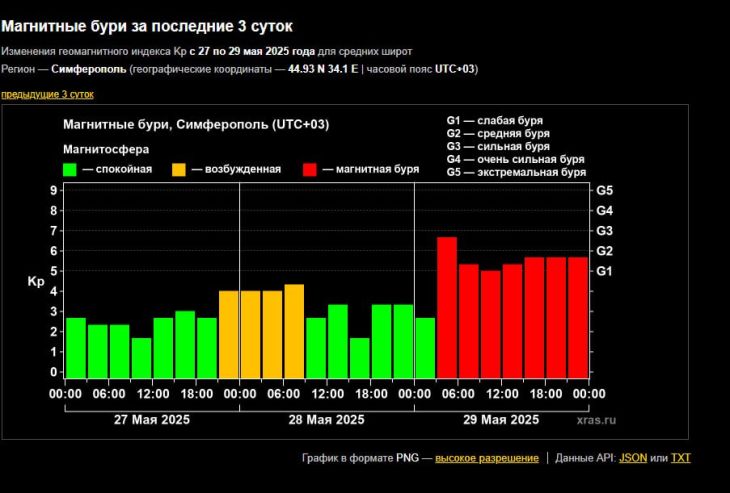730x493 pixels.
Task: Click the yellow "возбужденная" legend swatch
Action: tap(180, 169)
